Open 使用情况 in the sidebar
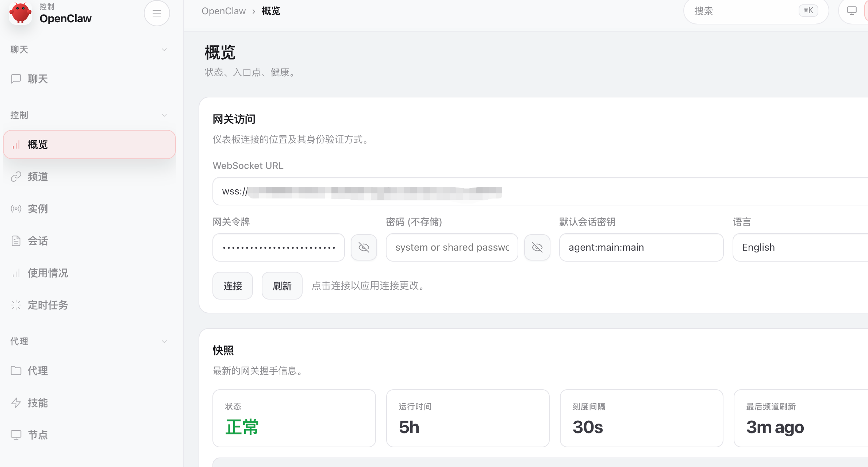868x467 pixels. pyautogui.click(x=48, y=273)
